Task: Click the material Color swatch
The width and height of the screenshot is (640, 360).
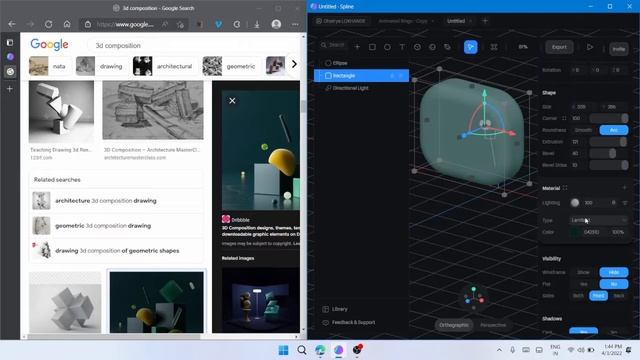Action: point(576,232)
